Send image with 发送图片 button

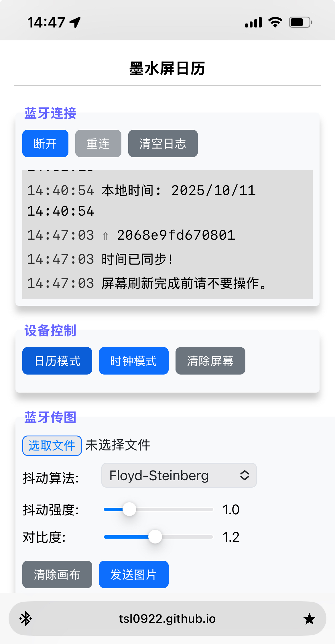click(134, 574)
